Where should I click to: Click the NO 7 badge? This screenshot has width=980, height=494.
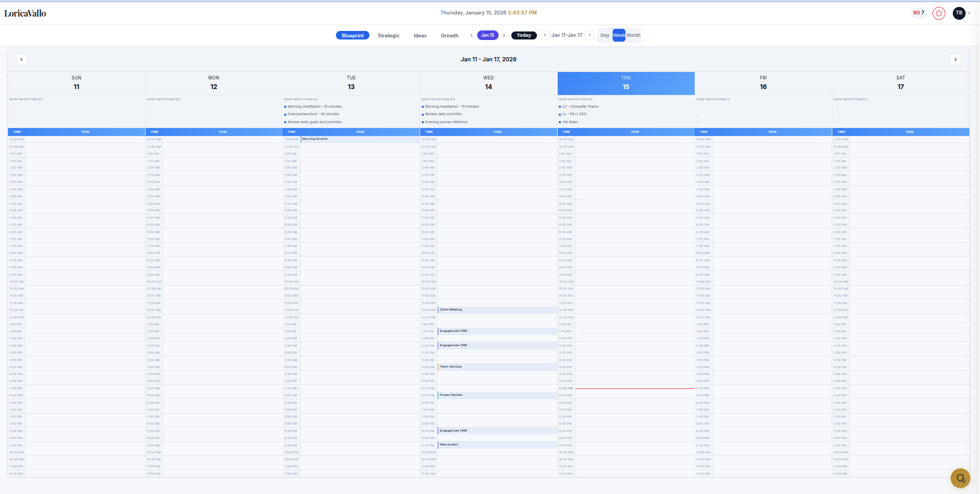[x=918, y=13]
